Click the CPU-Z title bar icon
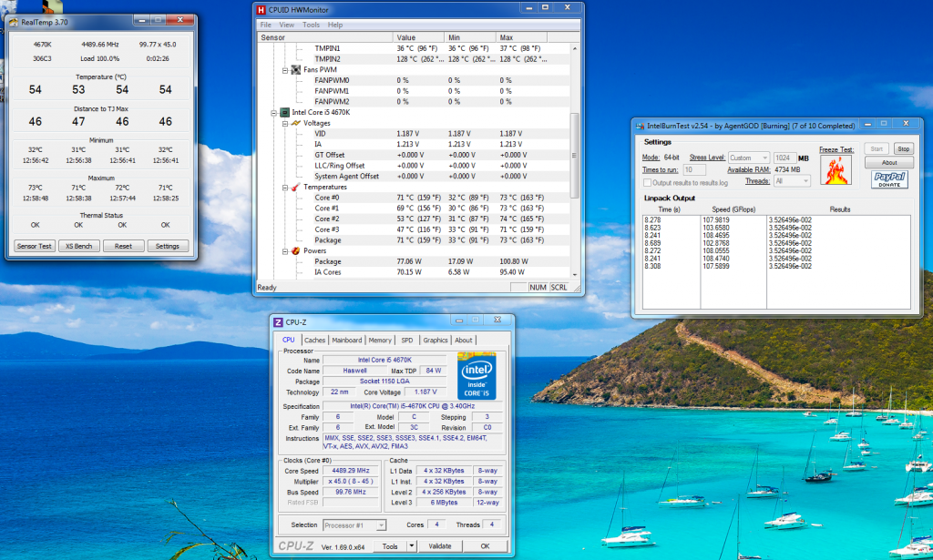This screenshot has width=933, height=560. click(278, 322)
